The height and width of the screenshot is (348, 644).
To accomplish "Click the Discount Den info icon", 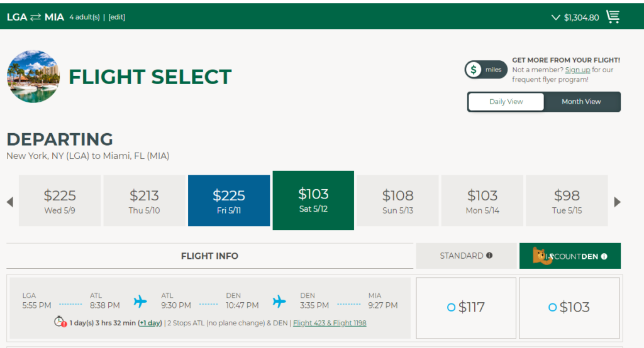I will pos(604,256).
